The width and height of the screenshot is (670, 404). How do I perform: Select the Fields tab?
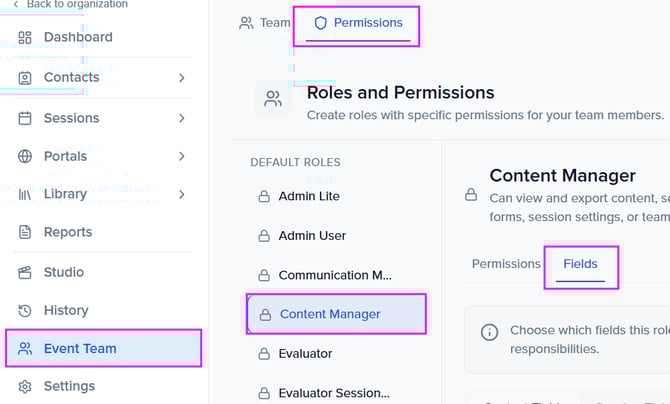coord(580,264)
